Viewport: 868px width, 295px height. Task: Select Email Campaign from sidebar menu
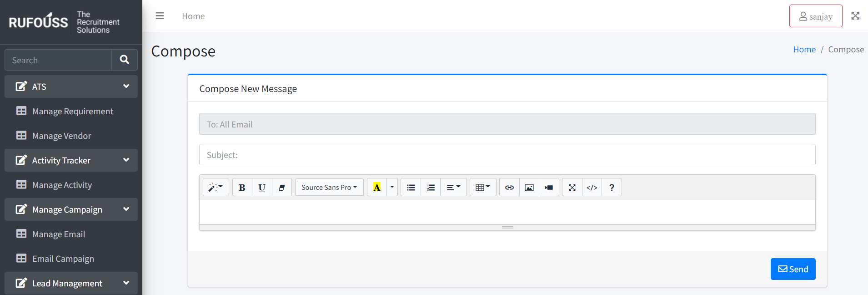pos(63,259)
